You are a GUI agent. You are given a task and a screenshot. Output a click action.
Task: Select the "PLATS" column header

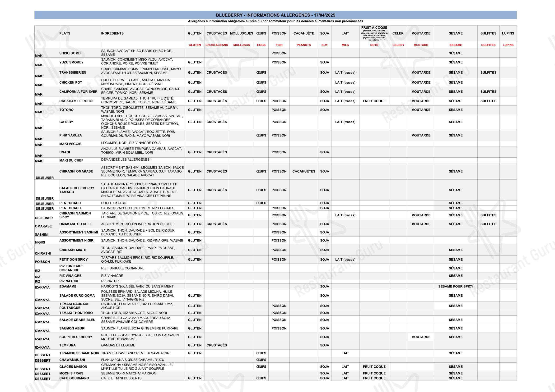tap(65, 34)
